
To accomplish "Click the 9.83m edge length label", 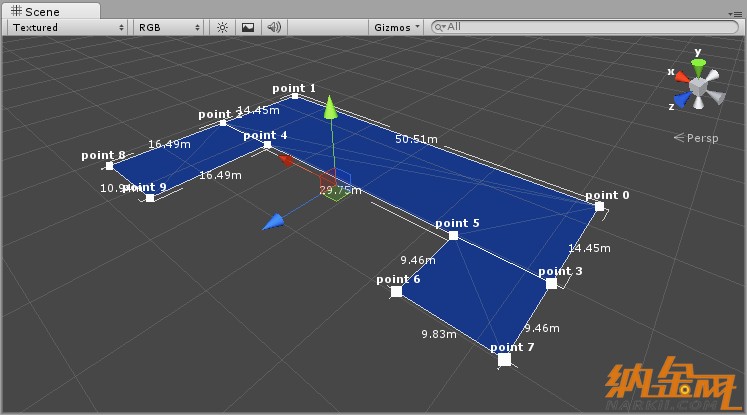I will [439, 334].
